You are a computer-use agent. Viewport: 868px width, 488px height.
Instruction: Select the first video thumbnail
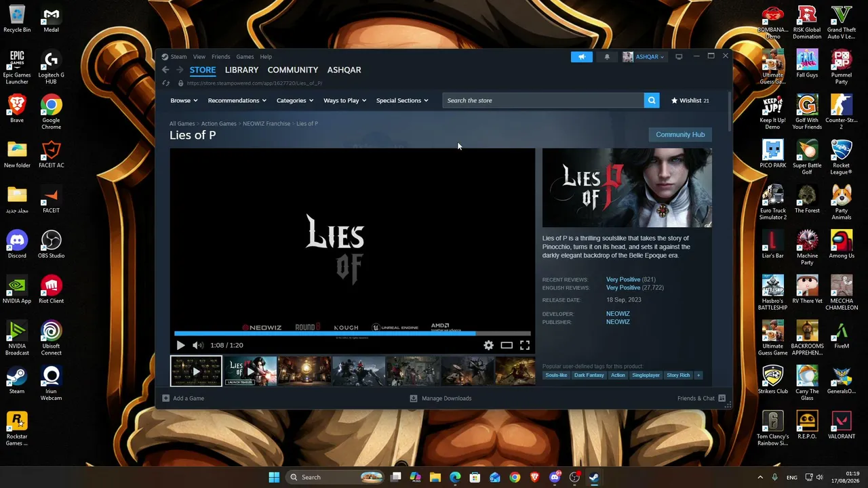(x=196, y=371)
